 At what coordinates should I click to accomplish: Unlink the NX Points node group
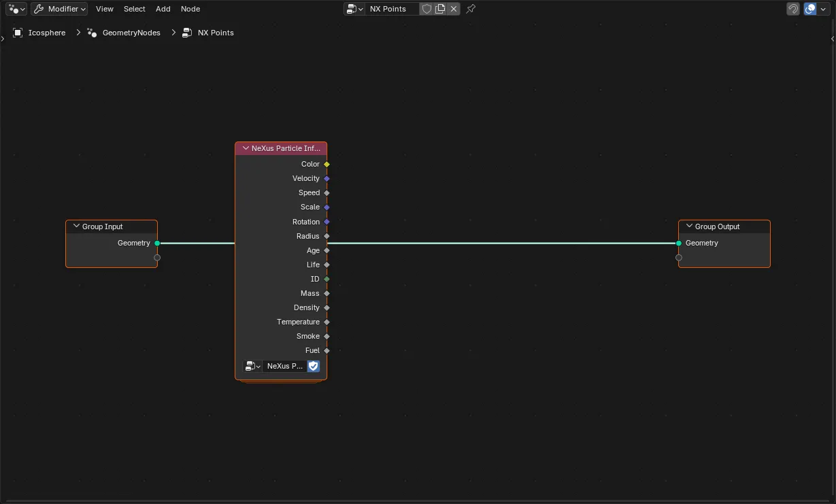[454, 9]
